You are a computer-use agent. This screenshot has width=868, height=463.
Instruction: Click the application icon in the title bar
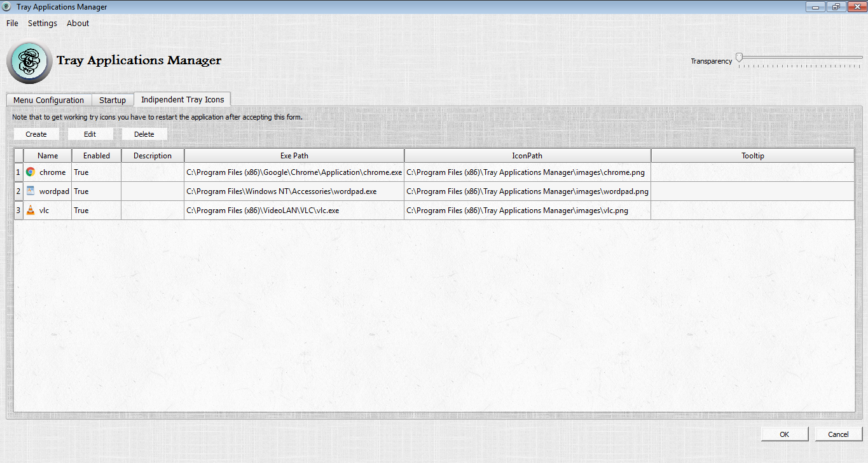click(x=6, y=6)
